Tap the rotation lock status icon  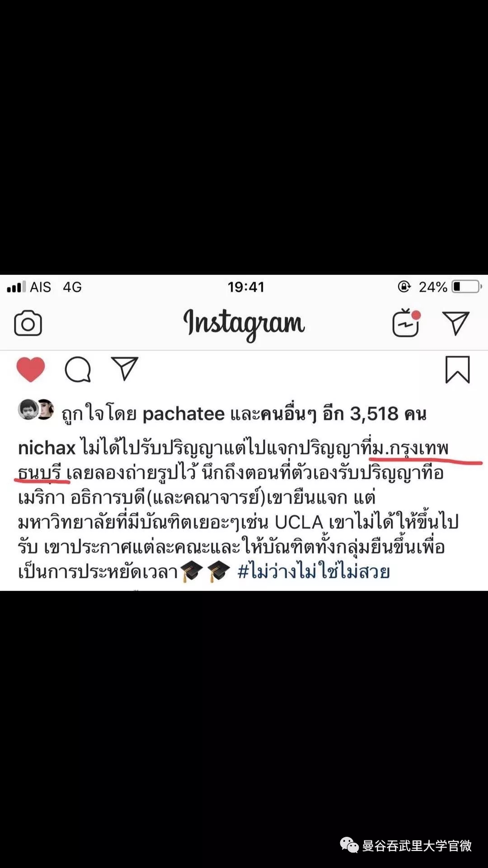click(x=404, y=286)
